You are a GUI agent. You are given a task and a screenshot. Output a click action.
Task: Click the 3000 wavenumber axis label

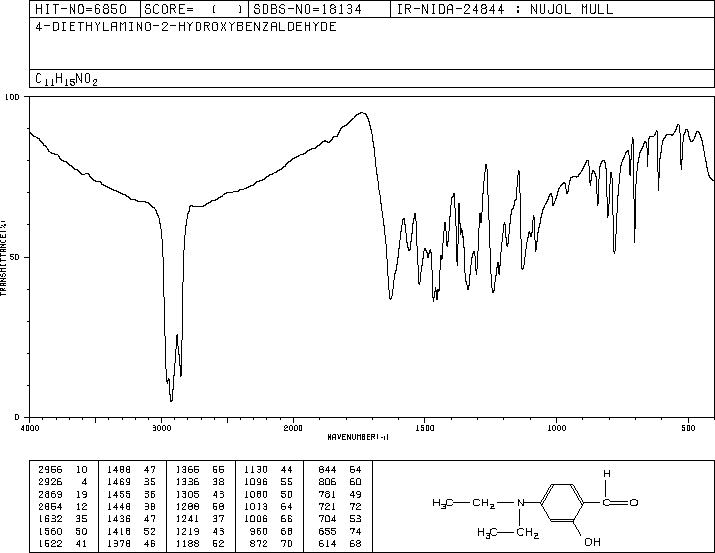coord(161,428)
